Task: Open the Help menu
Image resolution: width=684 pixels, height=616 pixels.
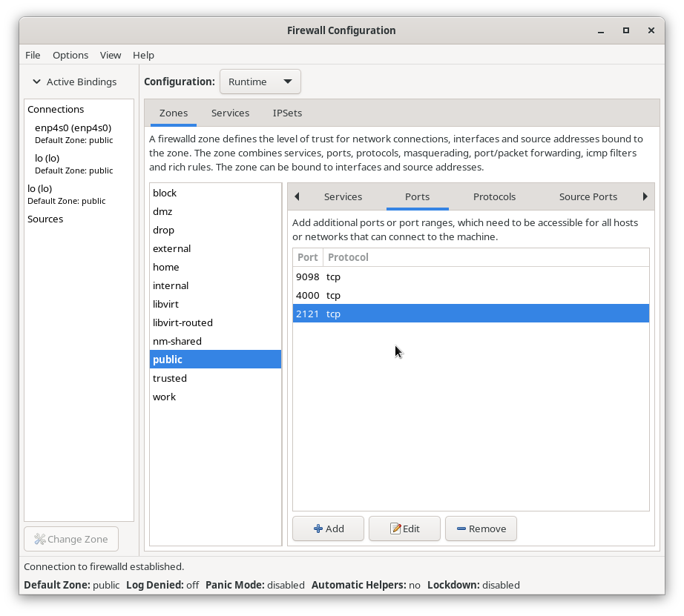Action: (143, 56)
